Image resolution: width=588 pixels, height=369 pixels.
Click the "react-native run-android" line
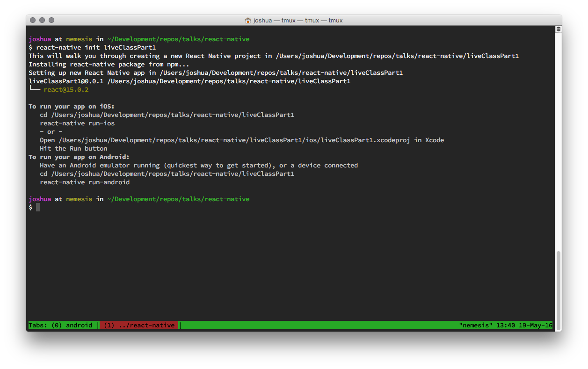tap(85, 182)
